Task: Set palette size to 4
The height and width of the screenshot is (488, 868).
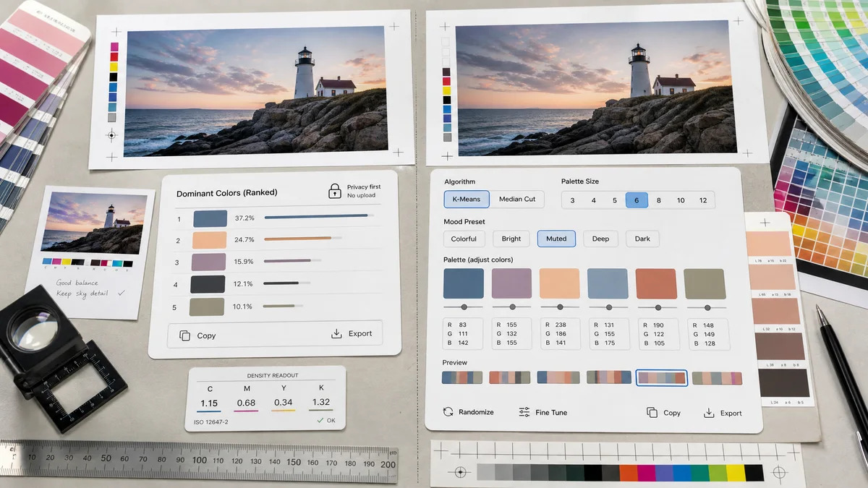Action: (594, 200)
